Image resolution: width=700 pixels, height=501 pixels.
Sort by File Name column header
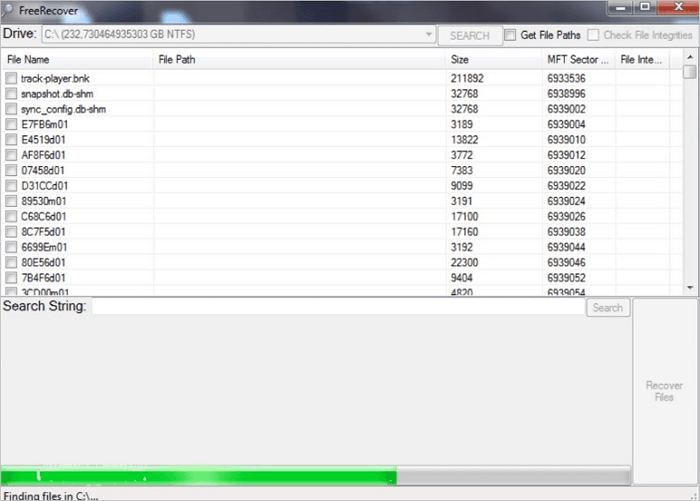[77, 59]
